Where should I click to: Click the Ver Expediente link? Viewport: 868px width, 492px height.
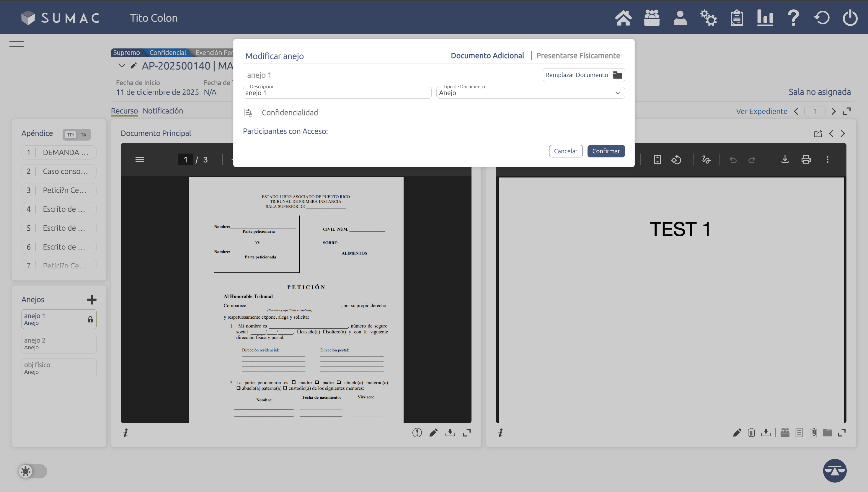[761, 112]
